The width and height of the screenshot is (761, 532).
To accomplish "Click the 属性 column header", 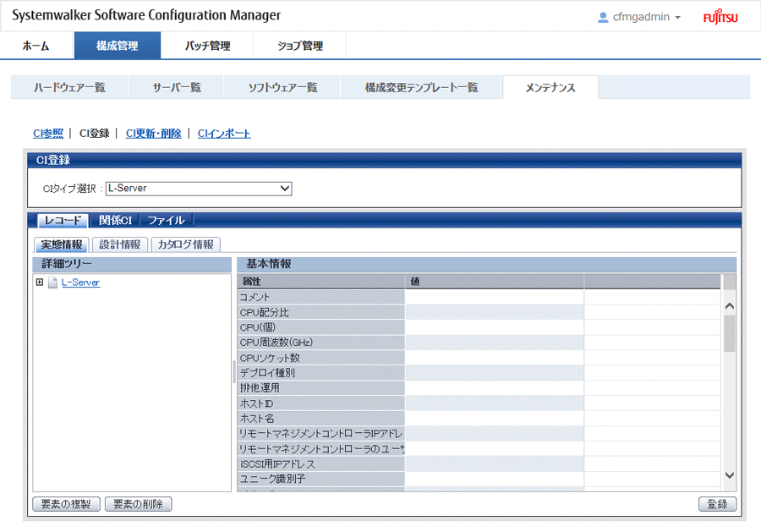I will [x=320, y=282].
